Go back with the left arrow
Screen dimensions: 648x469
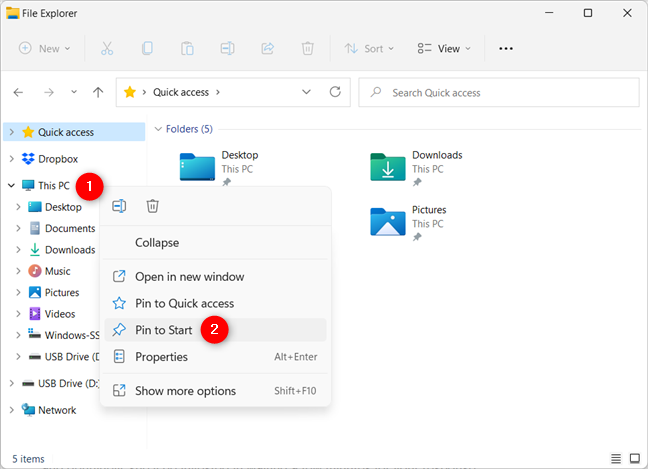tap(18, 92)
